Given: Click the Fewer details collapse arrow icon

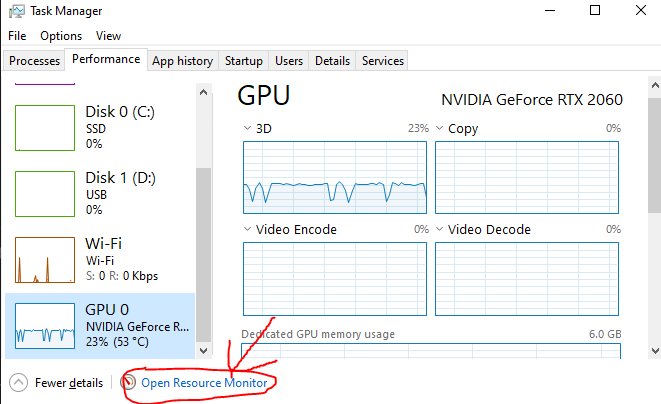Looking at the screenshot, I should tap(17, 382).
